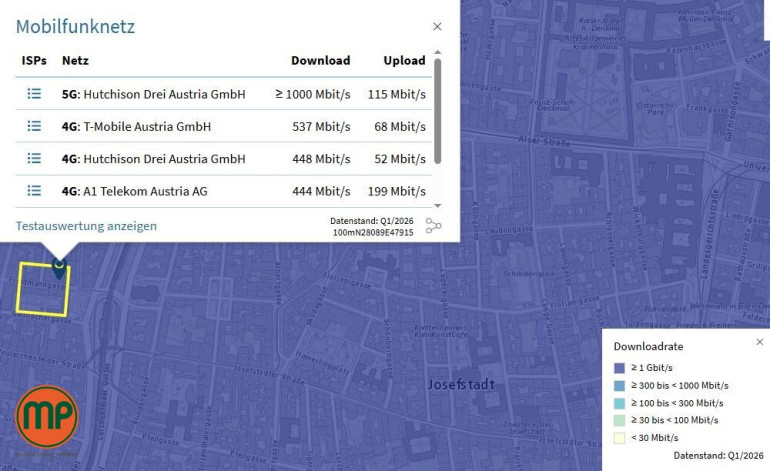770x471 pixels.
Task: Click the 444 Mbit/s download value
Action: click(x=321, y=191)
